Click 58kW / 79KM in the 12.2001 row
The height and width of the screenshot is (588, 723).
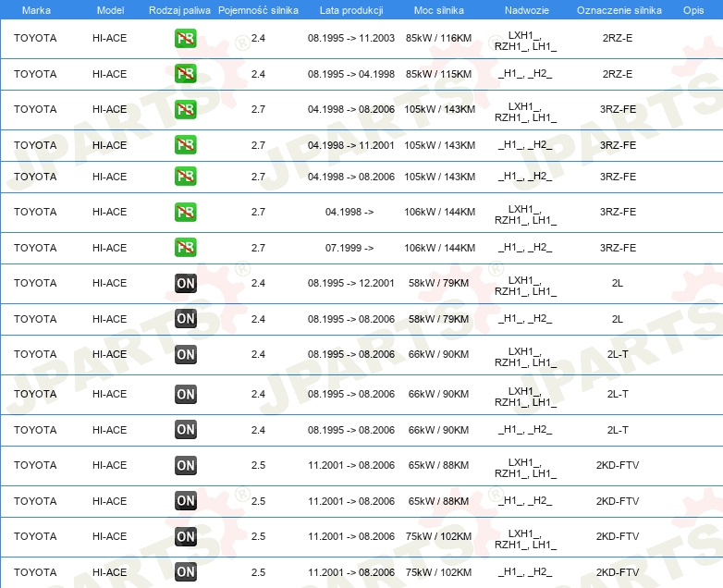pos(439,283)
